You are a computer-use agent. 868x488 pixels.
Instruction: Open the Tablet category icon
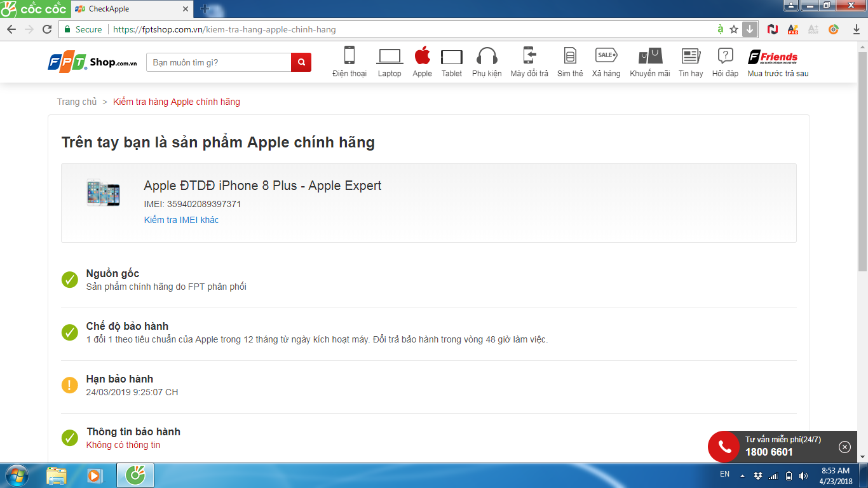(452, 62)
